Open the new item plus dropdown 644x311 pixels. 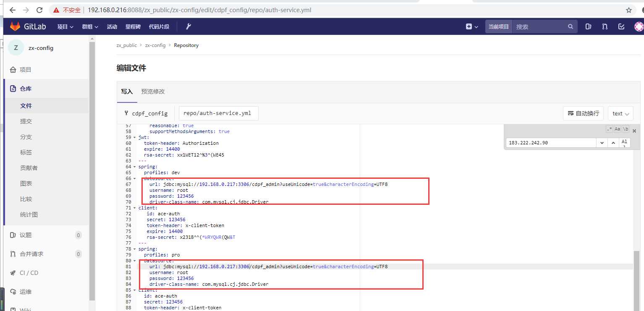[x=472, y=26]
